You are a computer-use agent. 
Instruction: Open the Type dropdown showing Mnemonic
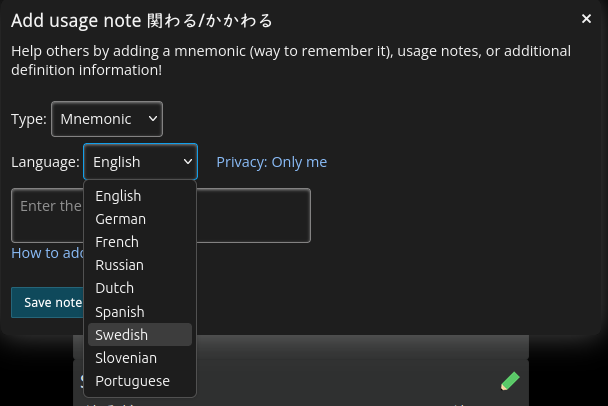point(107,119)
